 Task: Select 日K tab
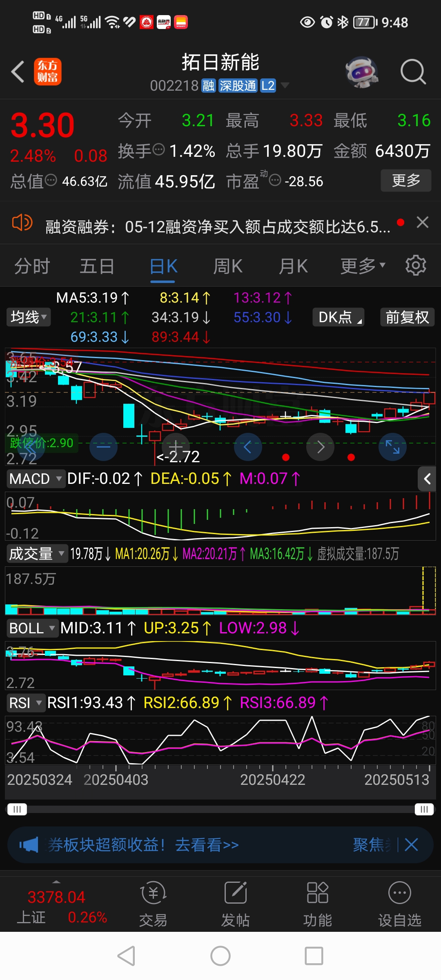tap(163, 267)
